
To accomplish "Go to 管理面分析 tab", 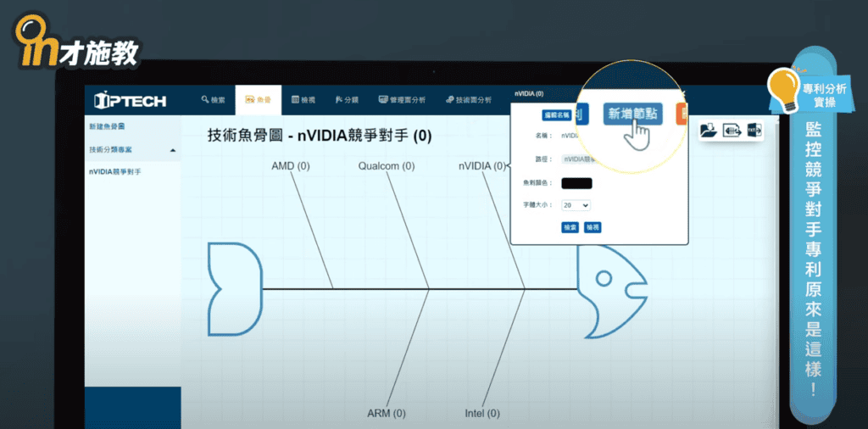I will (x=405, y=100).
